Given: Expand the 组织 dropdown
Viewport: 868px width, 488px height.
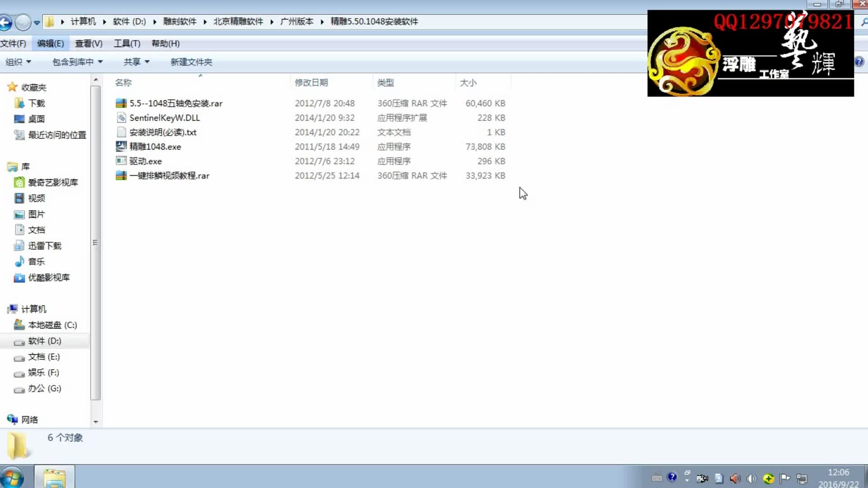Looking at the screenshot, I should coord(18,62).
